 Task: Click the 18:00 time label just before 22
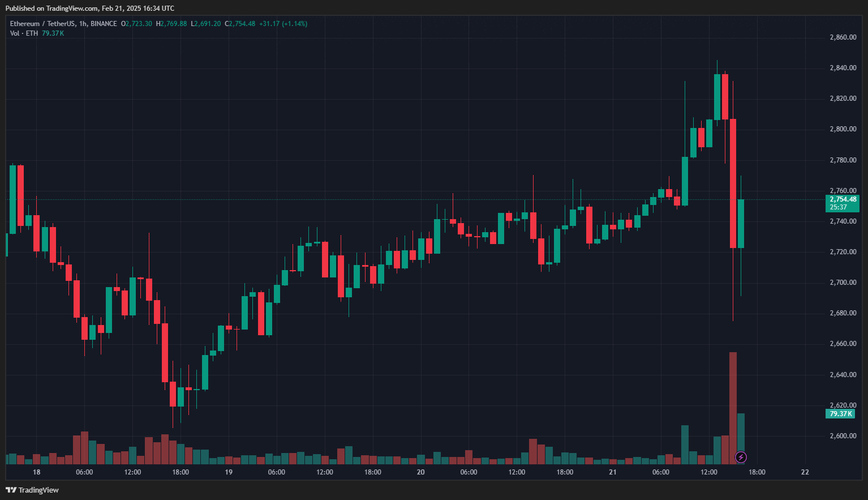[757, 472]
